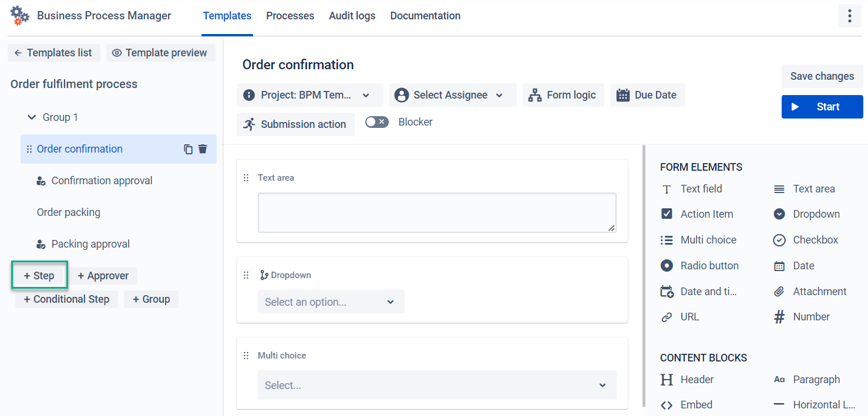Enable the Blocker toggle
Image resolution: width=868 pixels, height=416 pixels.
pyautogui.click(x=376, y=121)
